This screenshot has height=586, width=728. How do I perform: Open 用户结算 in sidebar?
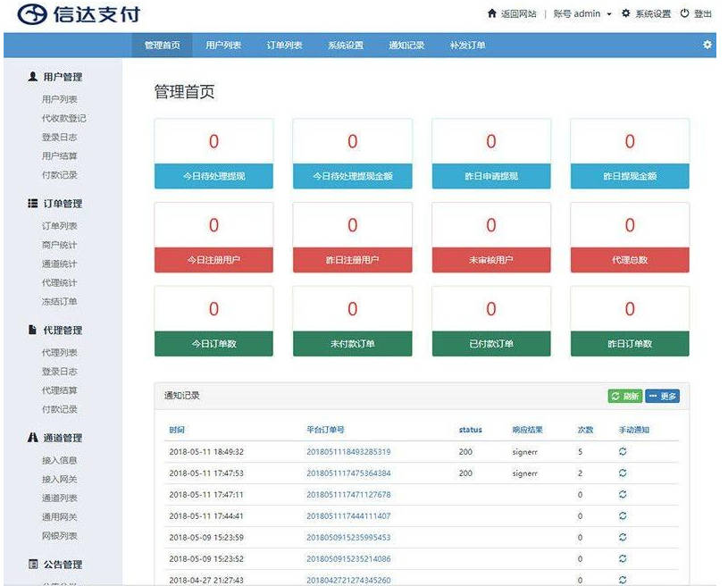click(60, 155)
